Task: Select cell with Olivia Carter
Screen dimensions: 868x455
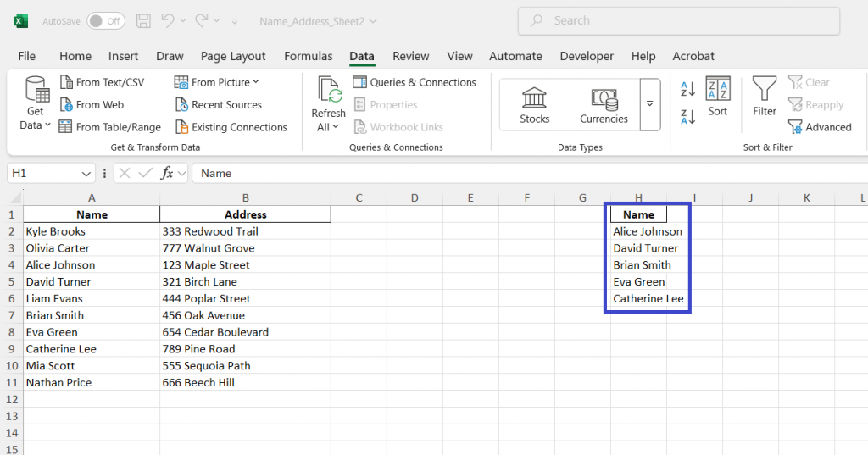Action: pyautogui.click(x=92, y=248)
